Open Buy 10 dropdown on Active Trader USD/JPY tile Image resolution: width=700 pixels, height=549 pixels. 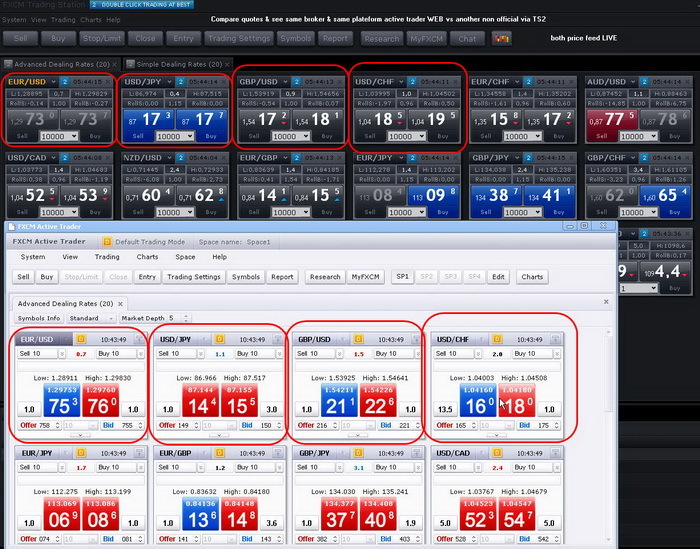click(279, 354)
